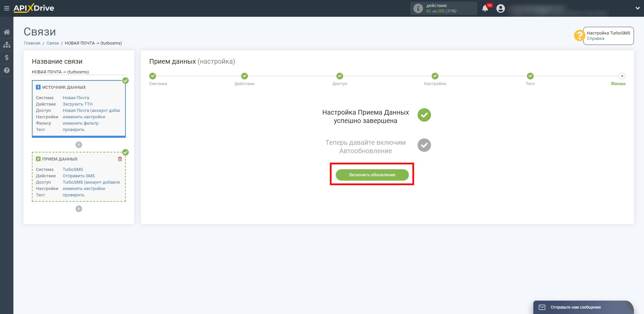Select the Настройки step marker
Screen dimensions: 644x314
point(435,76)
